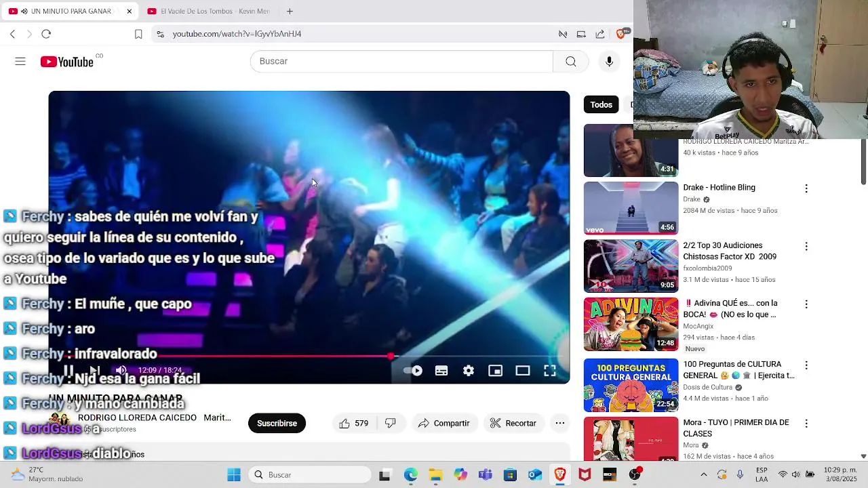Screen dimensions: 868x488
Task: Switch to miniplayer mode
Action: pos(496,371)
